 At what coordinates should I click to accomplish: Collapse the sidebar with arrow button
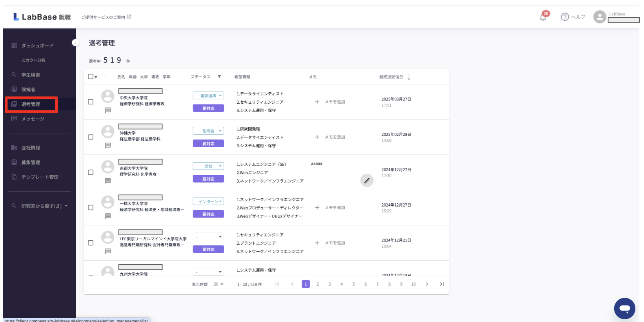[x=75, y=42]
